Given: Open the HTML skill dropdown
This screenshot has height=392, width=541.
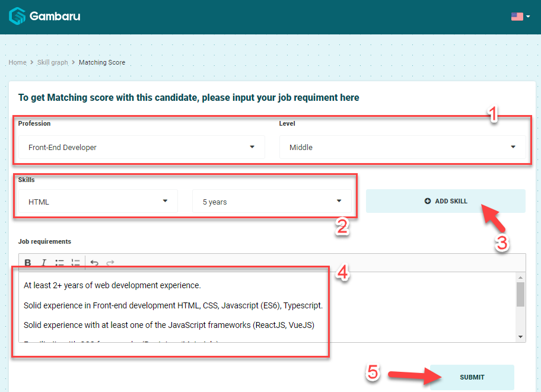Looking at the screenshot, I should click(x=98, y=202).
